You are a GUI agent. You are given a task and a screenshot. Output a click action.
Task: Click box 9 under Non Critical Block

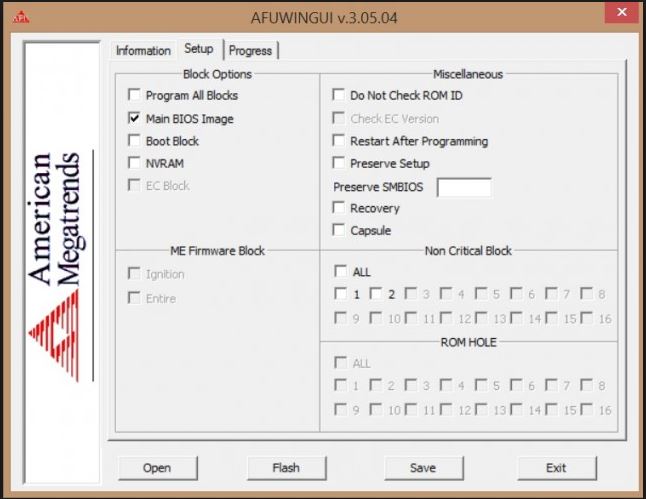coord(340,318)
